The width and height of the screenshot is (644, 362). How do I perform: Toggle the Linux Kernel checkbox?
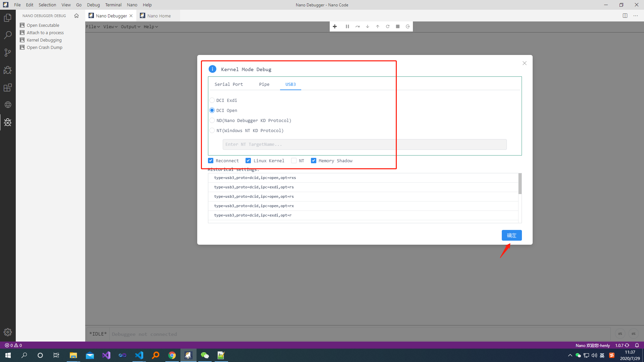point(248,161)
